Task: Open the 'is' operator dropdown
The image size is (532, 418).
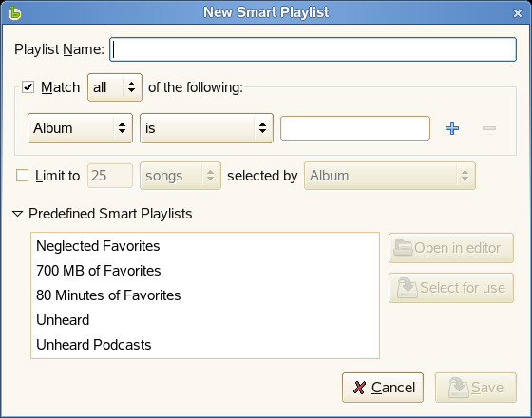Action: 206,128
